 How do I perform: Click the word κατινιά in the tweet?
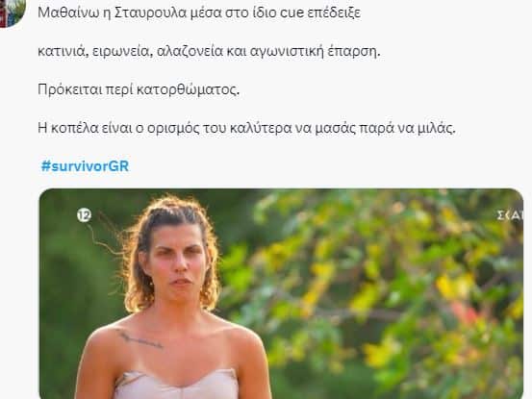point(61,51)
